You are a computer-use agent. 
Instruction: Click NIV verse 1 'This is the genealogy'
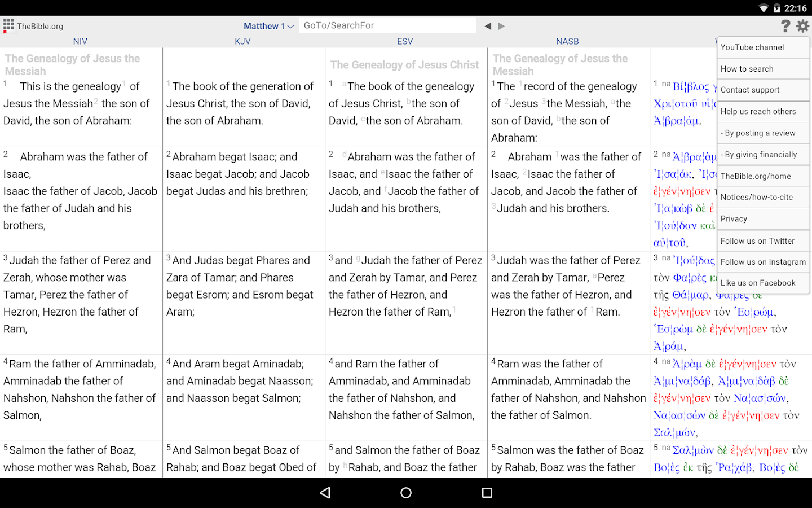tap(70, 86)
